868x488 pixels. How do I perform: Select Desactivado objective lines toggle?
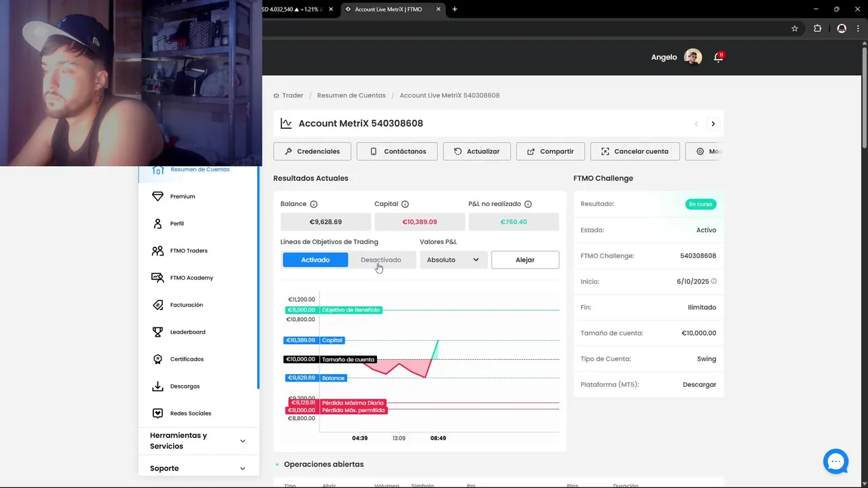coord(381,260)
